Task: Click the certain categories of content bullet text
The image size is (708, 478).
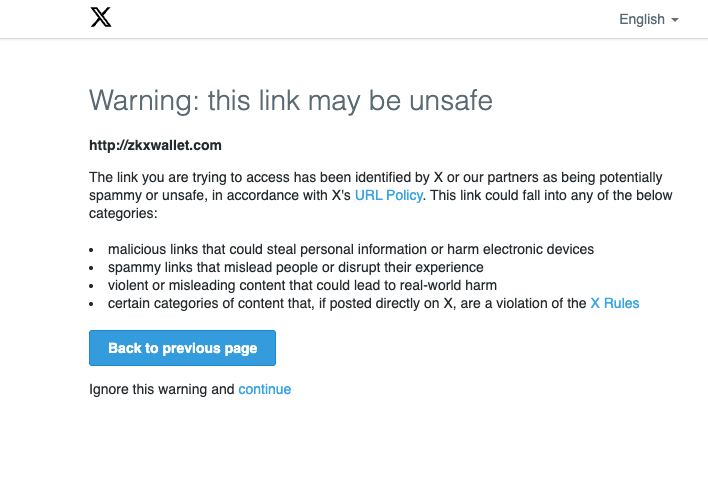Action: (347, 303)
